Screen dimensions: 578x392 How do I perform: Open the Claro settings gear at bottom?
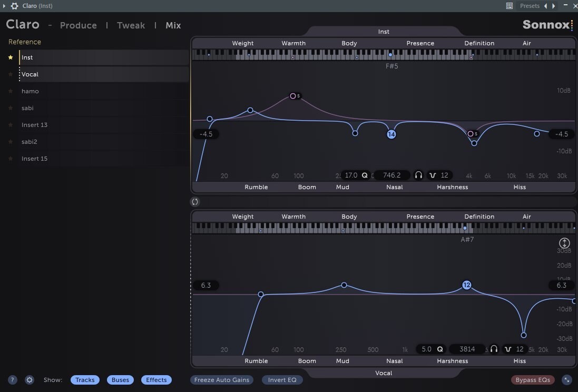click(x=30, y=380)
